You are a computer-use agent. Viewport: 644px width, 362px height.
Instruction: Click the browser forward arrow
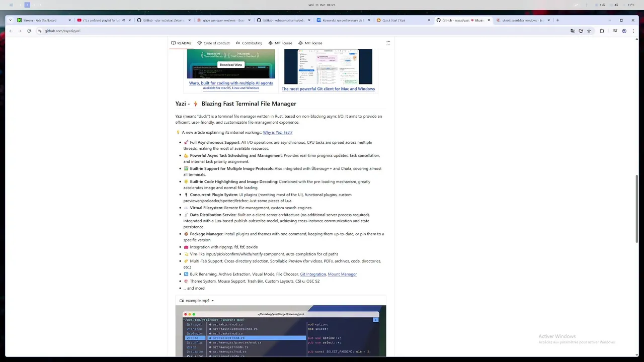pos(20,31)
